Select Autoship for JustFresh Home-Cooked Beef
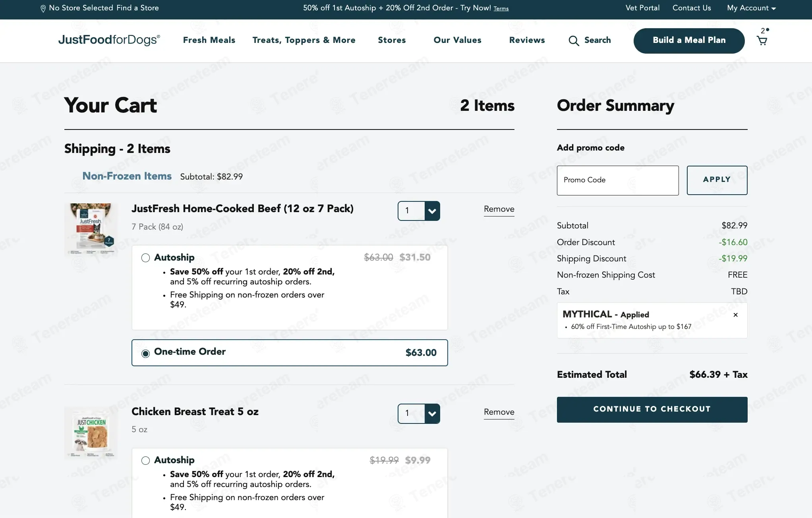812x518 pixels. (145, 258)
